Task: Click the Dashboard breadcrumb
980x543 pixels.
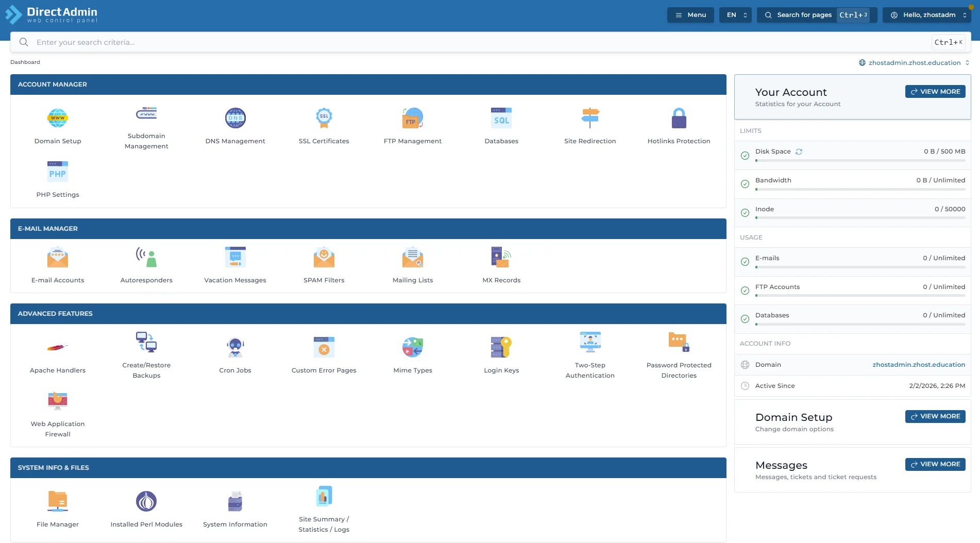Action: [25, 62]
